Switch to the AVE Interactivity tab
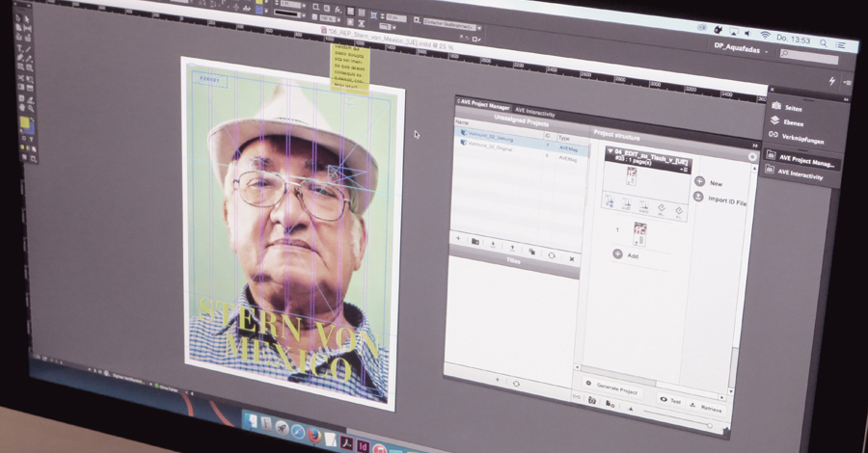The height and width of the screenshot is (453, 868). click(534, 111)
